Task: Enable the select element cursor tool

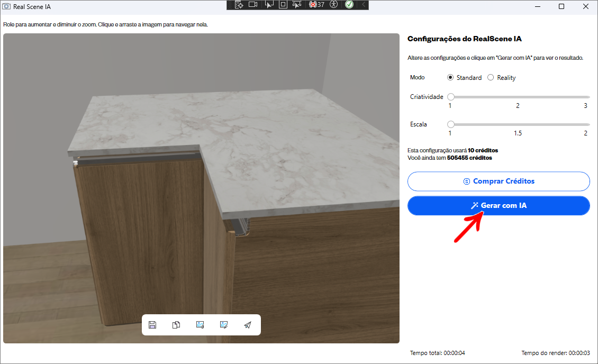Action: pos(269,5)
